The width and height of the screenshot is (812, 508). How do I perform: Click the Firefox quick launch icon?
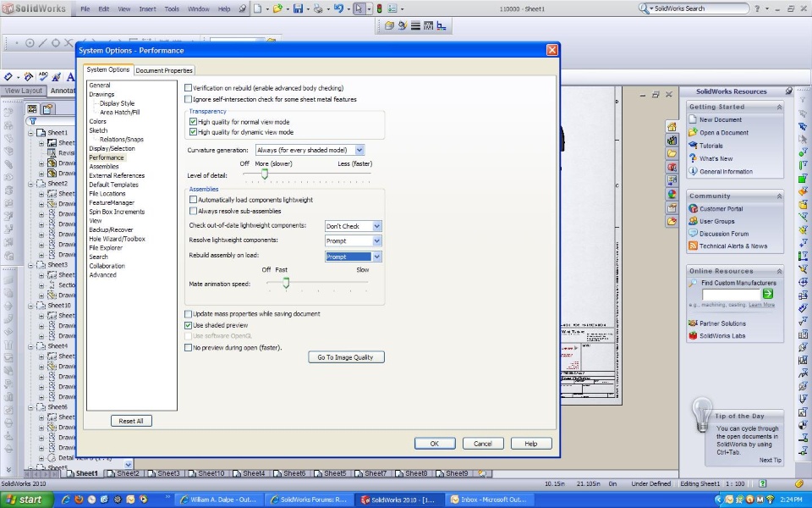79,500
